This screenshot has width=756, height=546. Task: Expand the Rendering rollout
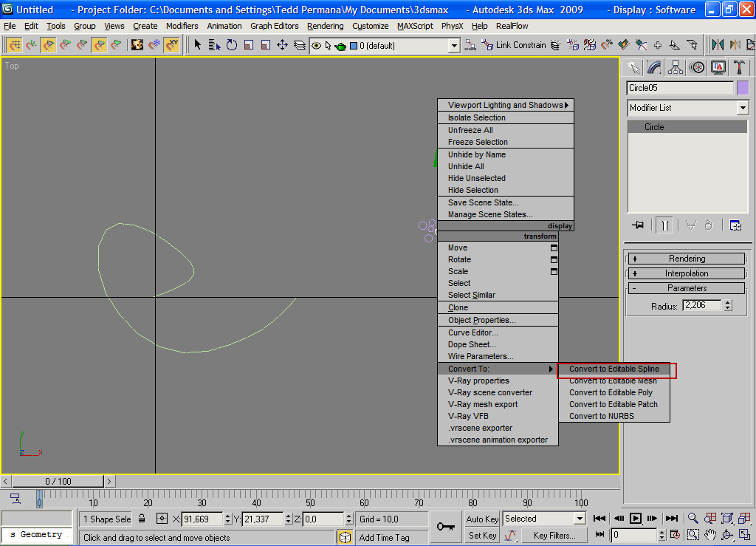click(687, 259)
